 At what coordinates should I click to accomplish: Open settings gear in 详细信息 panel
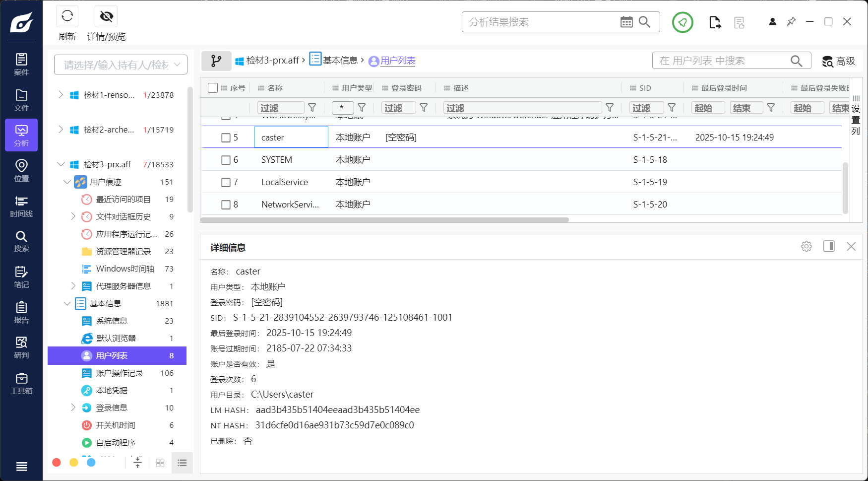(806, 246)
